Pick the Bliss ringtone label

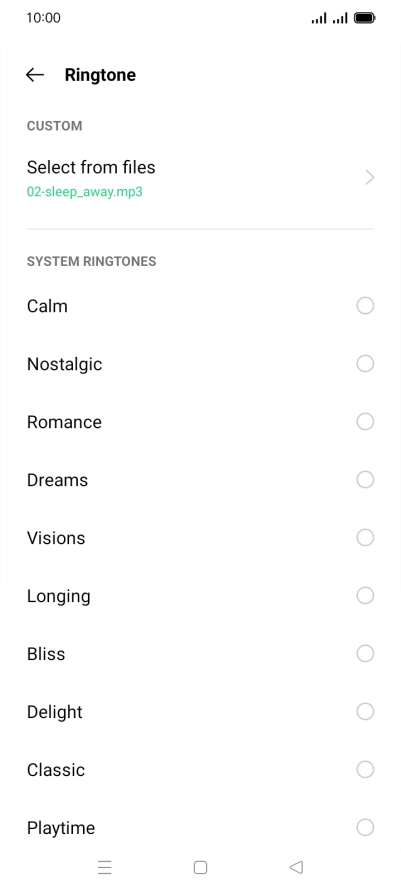click(46, 654)
